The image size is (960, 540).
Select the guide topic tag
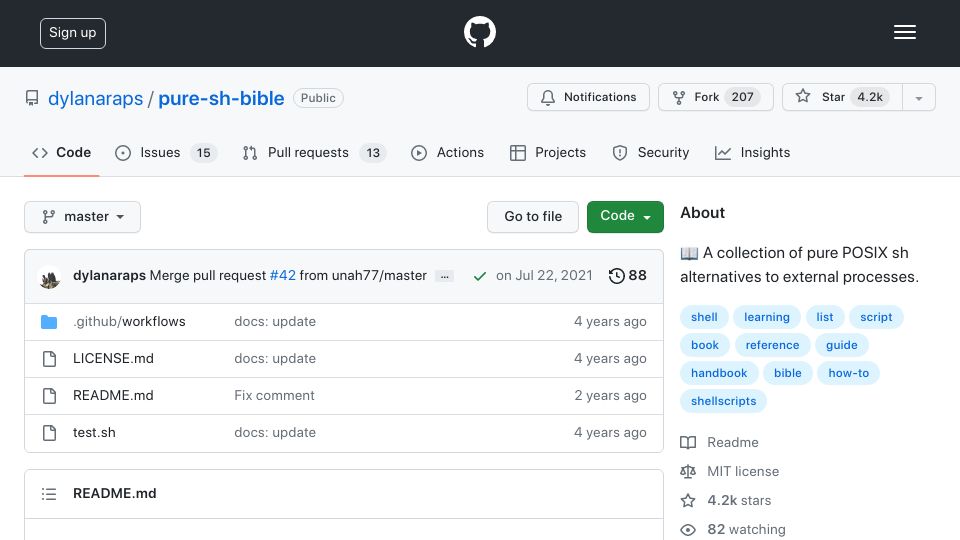click(x=842, y=345)
